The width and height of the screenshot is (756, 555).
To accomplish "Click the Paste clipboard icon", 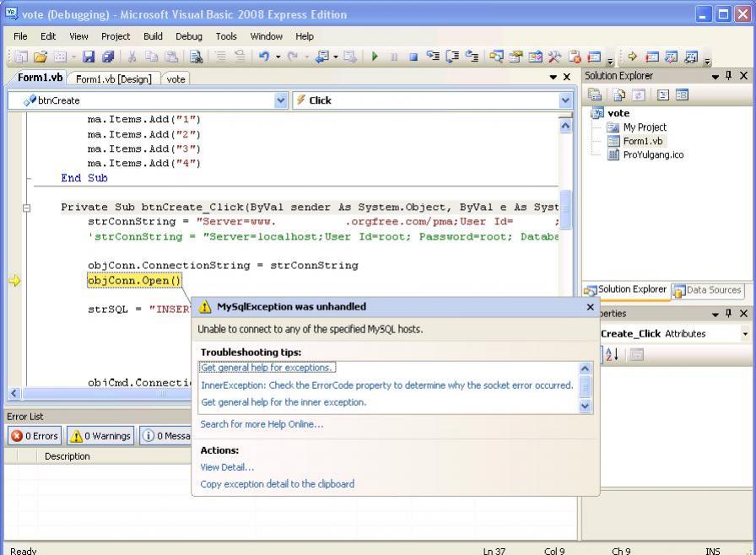I will click(171, 57).
